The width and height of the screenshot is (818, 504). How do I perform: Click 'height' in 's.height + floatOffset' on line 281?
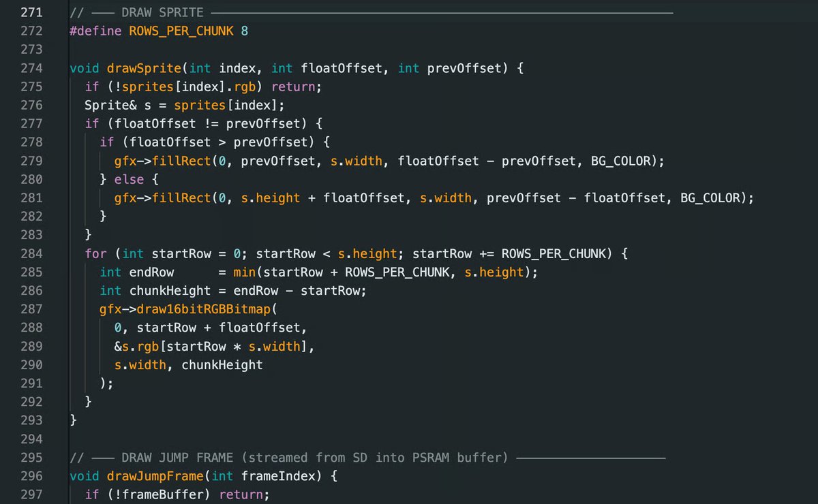tap(278, 198)
